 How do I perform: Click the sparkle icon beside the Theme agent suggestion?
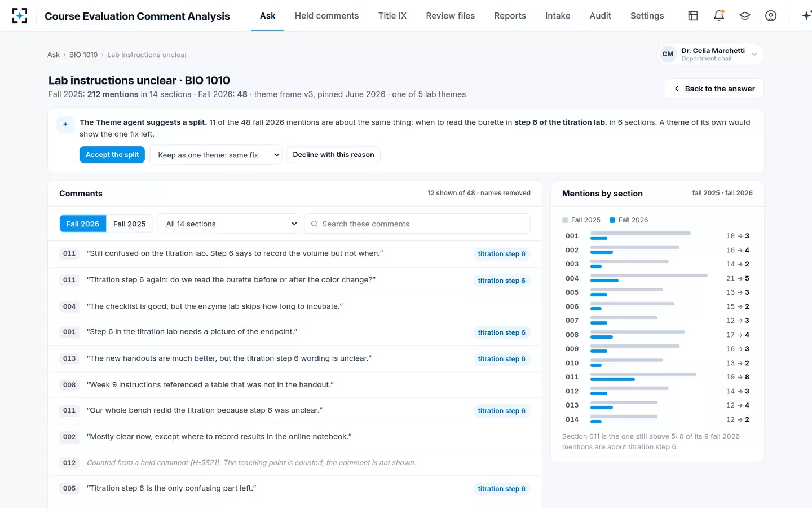coord(65,124)
